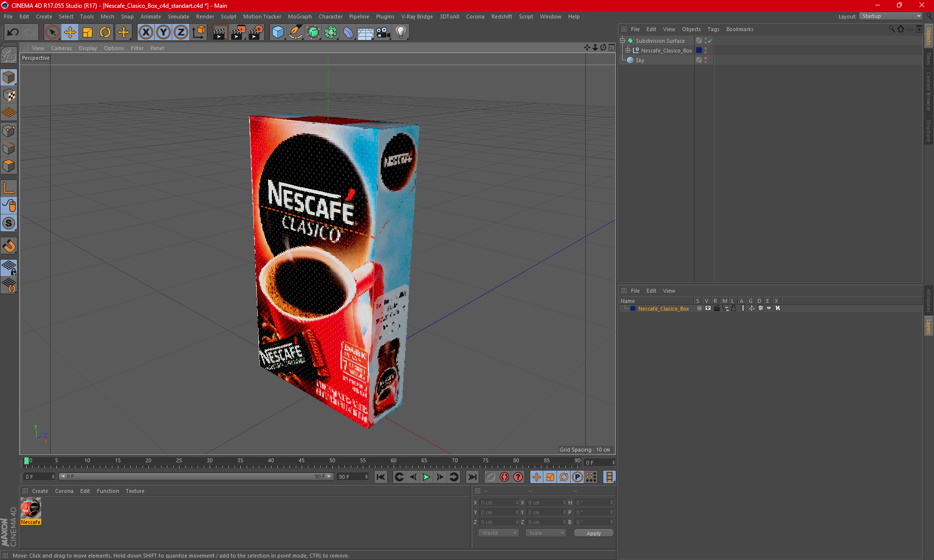Screen dimensions: 934x560
Task: Toggle Subdivision Surface visibility dots
Action: 706,41
